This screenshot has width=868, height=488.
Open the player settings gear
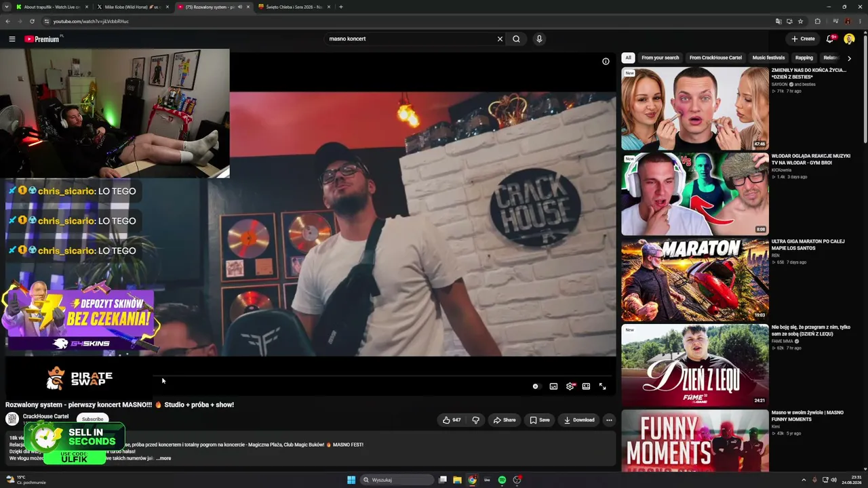coord(570,386)
